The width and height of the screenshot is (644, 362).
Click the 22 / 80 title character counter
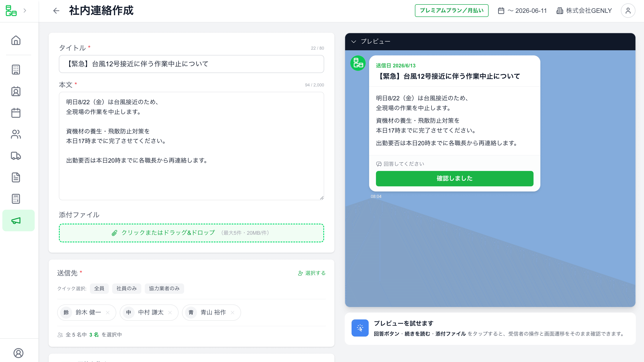(x=318, y=48)
